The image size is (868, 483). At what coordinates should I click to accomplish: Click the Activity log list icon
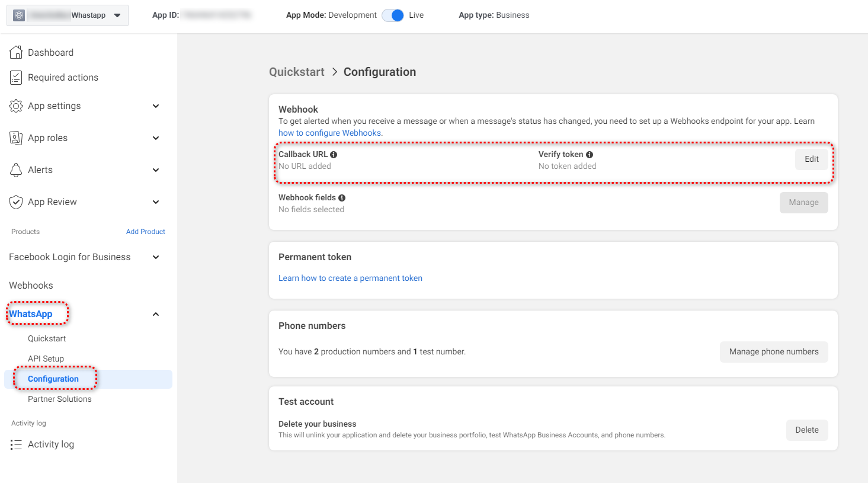(16, 444)
